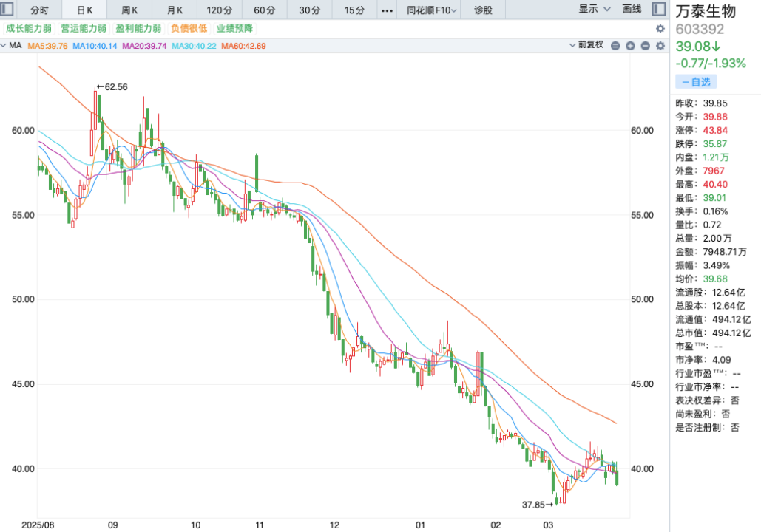Zoom out of the K-line chart
The image size is (761, 532).
pos(647,45)
